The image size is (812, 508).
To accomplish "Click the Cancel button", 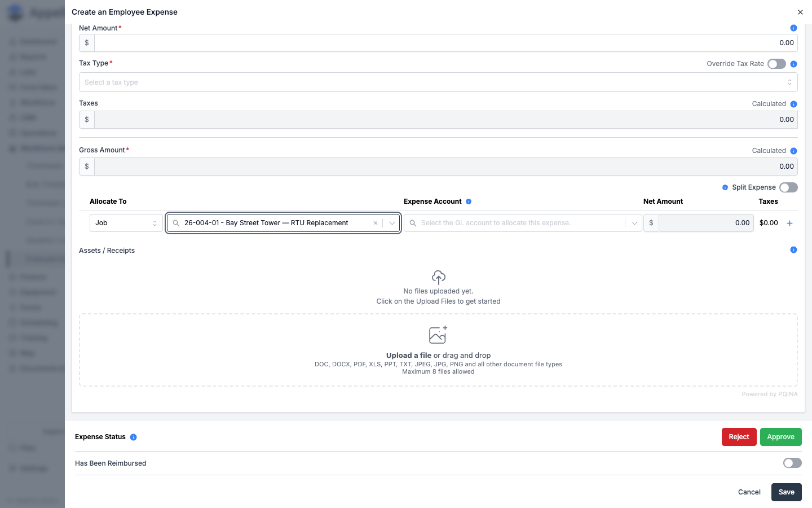I will pos(749,492).
